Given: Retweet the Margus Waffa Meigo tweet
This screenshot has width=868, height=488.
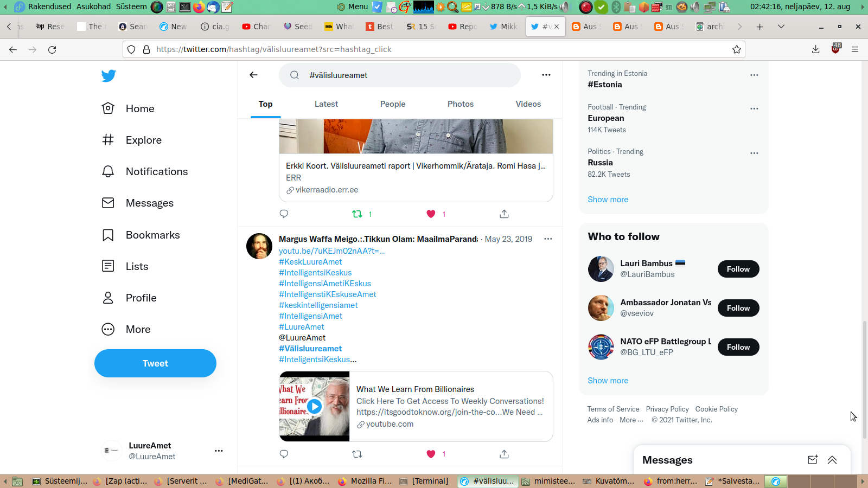Looking at the screenshot, I should click(357, 454).
